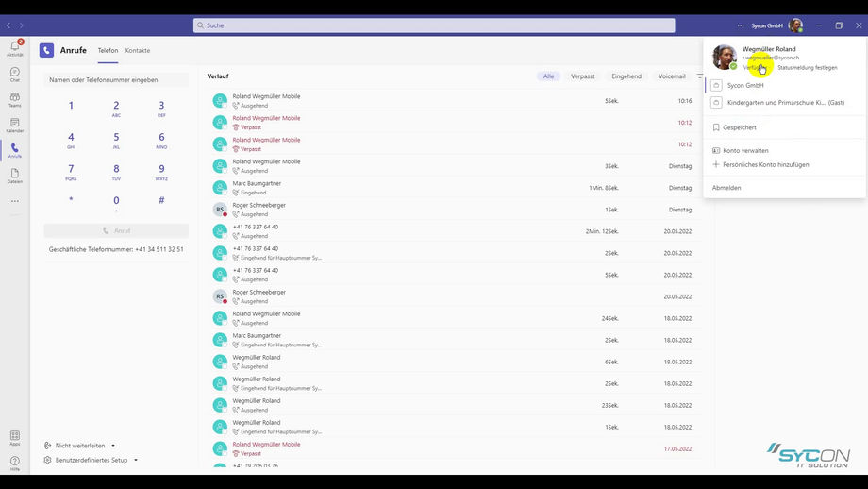Click large profile photo in account flyout

tap(724, 57)
